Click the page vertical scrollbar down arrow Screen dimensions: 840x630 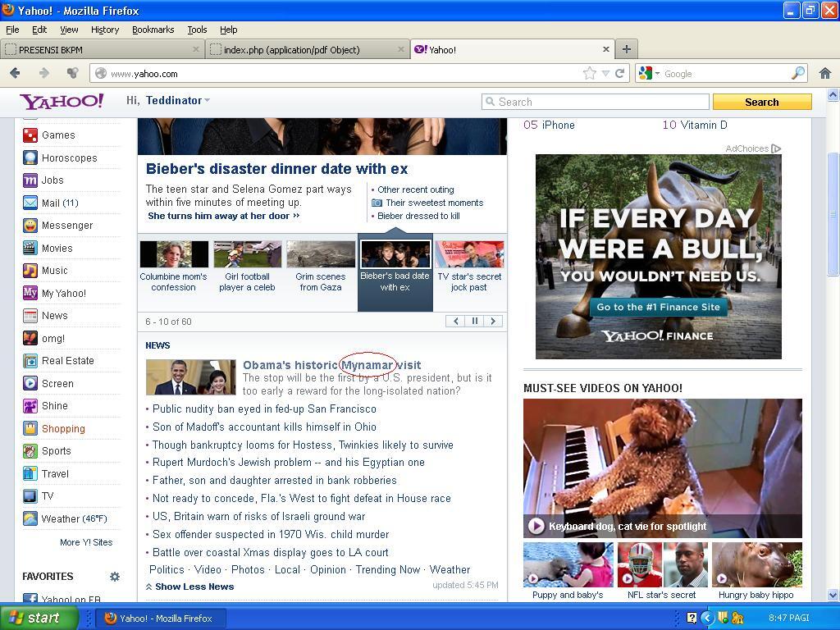(833, 595)
